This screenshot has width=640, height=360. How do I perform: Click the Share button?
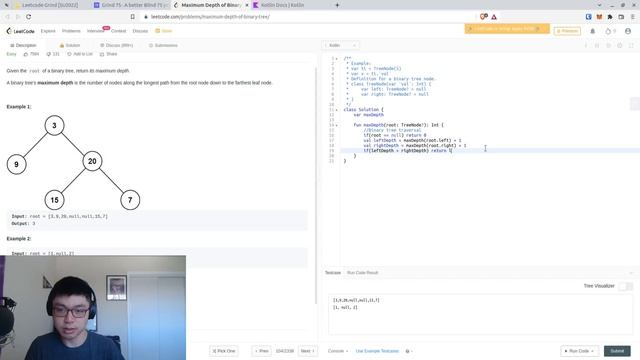[109, 54]
